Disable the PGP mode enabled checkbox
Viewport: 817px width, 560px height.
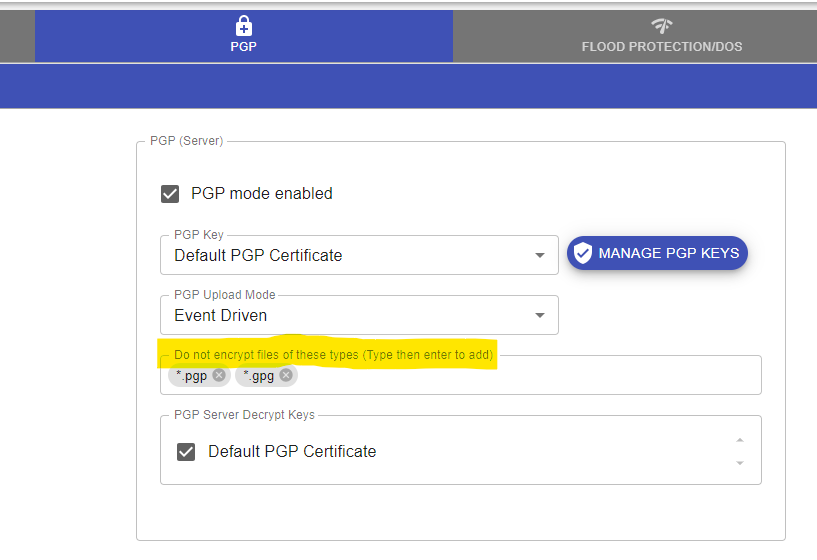pyautogui.click(x=170, y=193)
